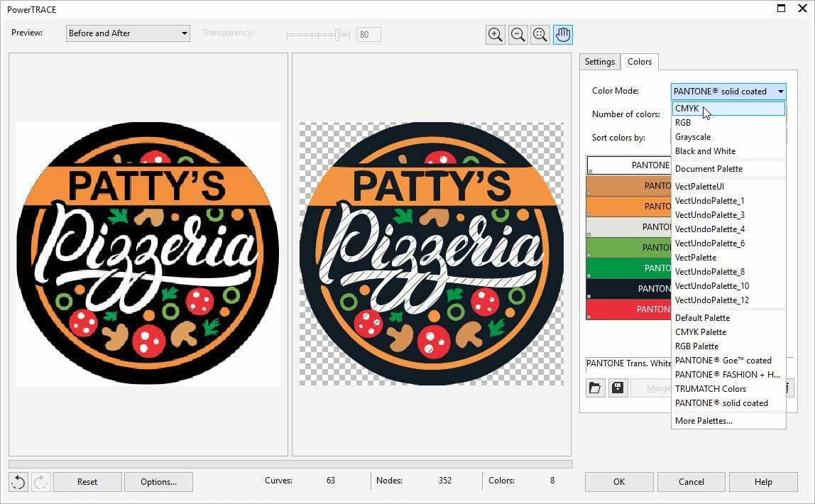Choose PANTONE solid coated list entry
815x504 pixels.
pyautogui.click(x=728, y=403)
